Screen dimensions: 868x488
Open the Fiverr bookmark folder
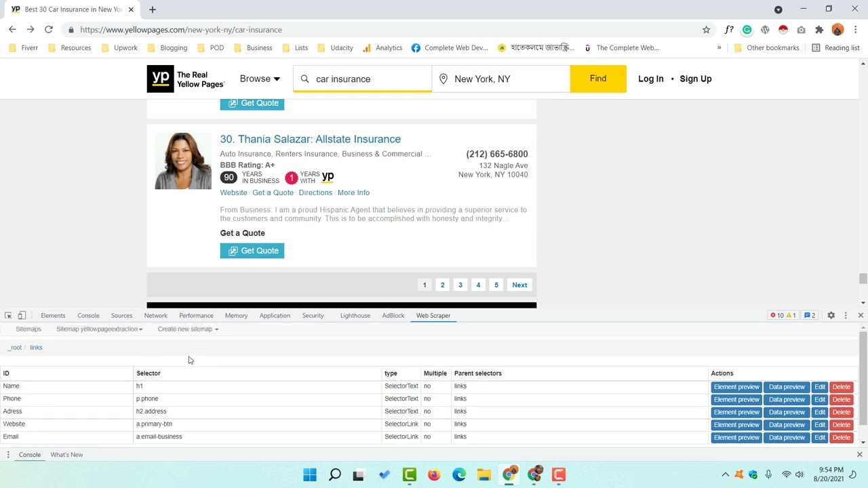(24, 48)
